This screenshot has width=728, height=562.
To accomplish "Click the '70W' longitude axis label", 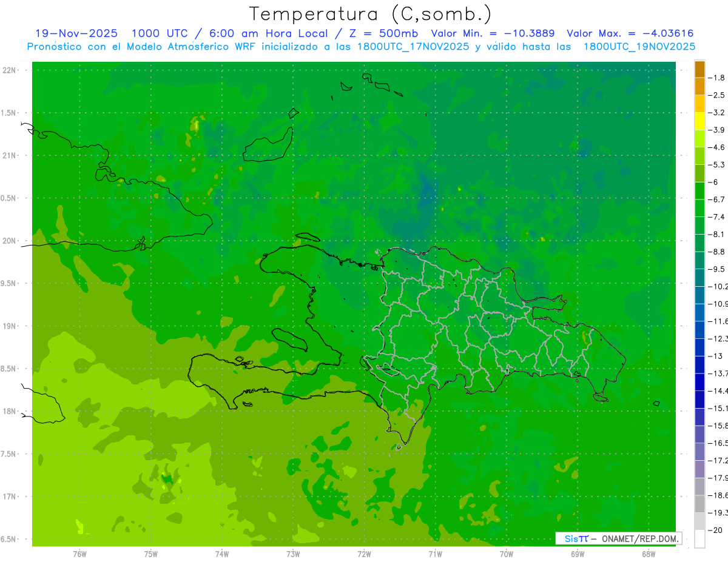I will tap(507, 554).
